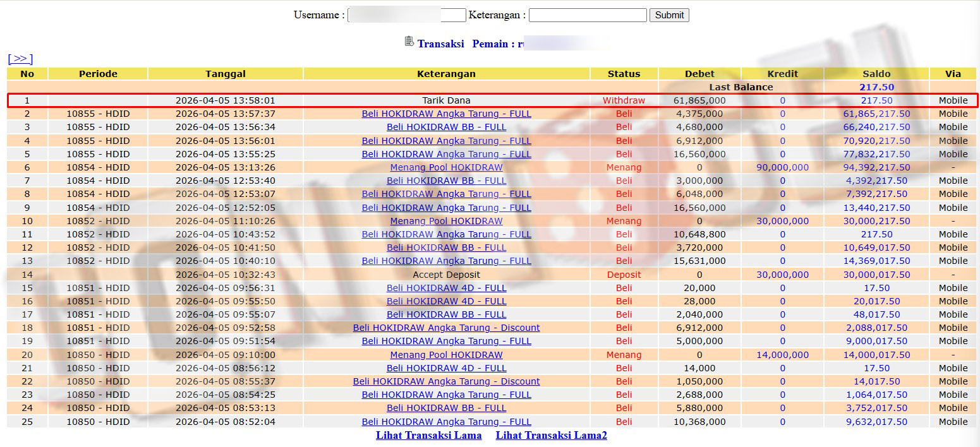Click the Tanggal column header
The image size is (980, 447).
[x=226, y=74]
